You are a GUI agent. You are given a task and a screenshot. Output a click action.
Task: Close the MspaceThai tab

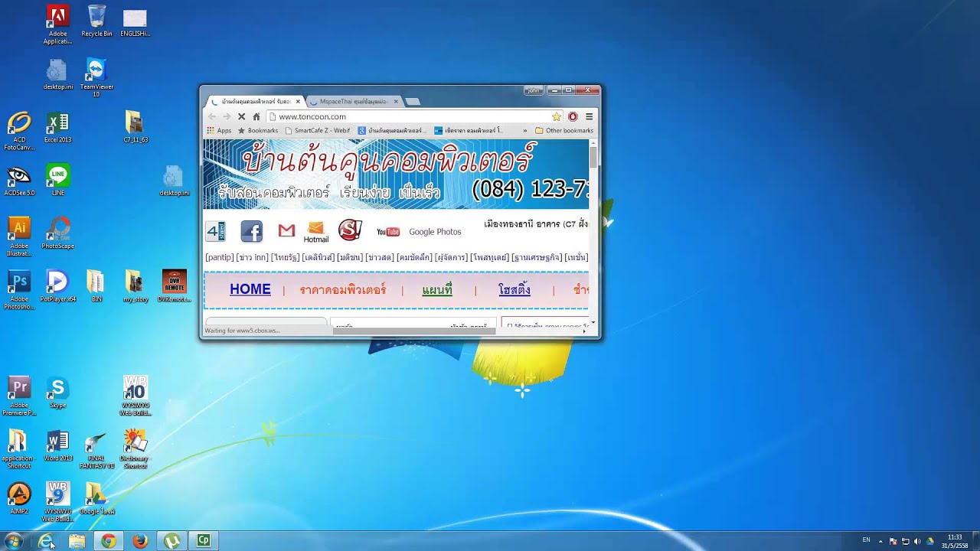pyautogui.click(x=396, y=101)
